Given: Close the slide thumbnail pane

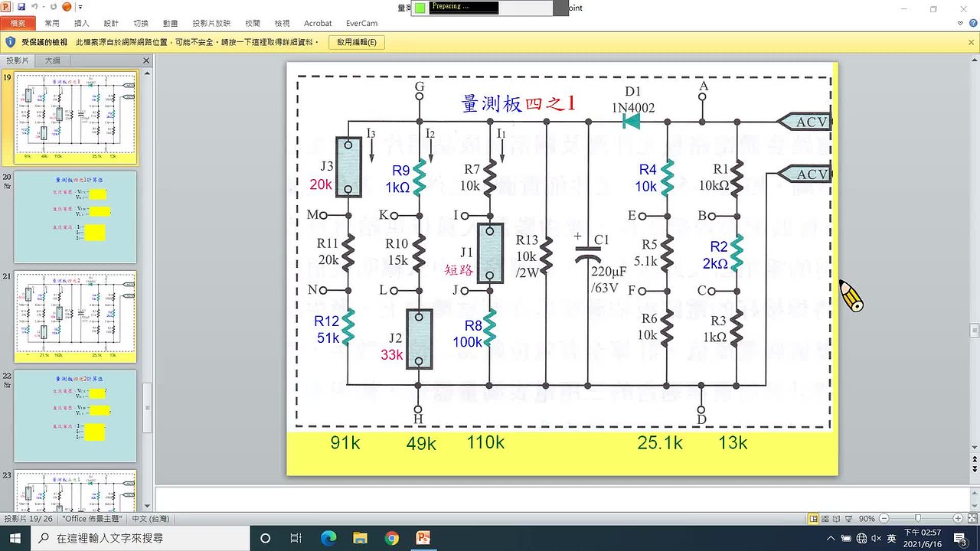Looking at the screenshot, I should coord(146,60).
